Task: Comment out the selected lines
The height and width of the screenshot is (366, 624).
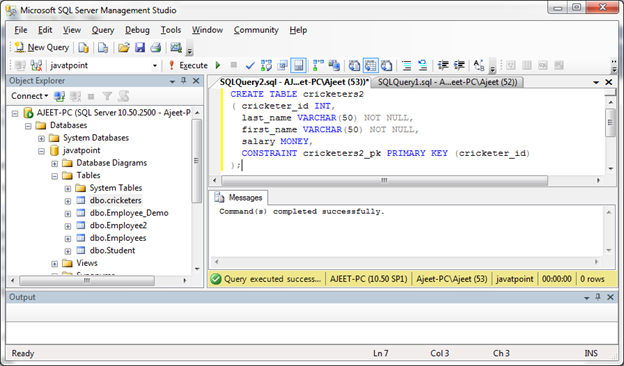Action: point(406,65)
